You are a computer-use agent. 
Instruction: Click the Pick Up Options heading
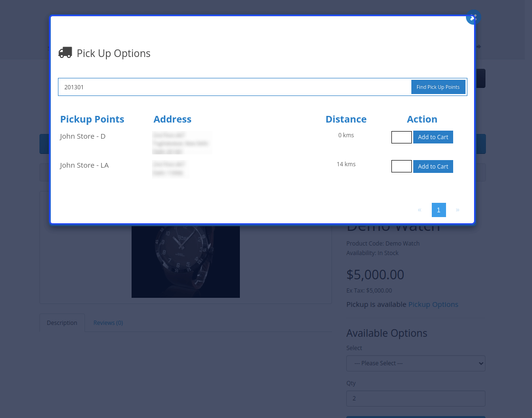114,53
